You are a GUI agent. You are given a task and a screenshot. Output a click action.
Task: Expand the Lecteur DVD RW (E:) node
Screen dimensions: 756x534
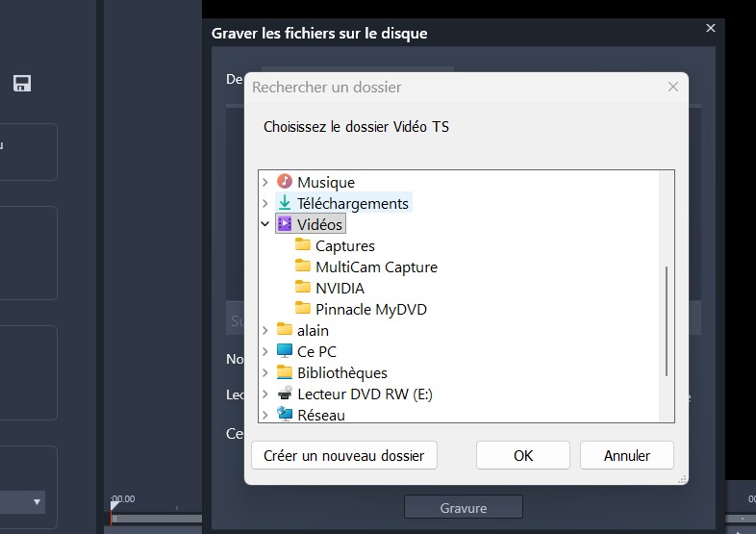coord(265,394)
